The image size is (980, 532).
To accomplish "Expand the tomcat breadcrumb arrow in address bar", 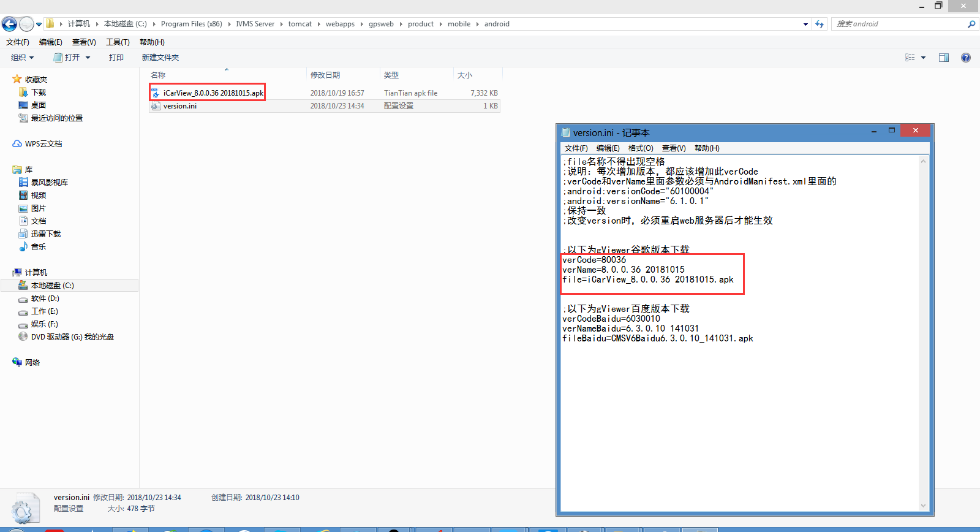I will coord(318,24).
